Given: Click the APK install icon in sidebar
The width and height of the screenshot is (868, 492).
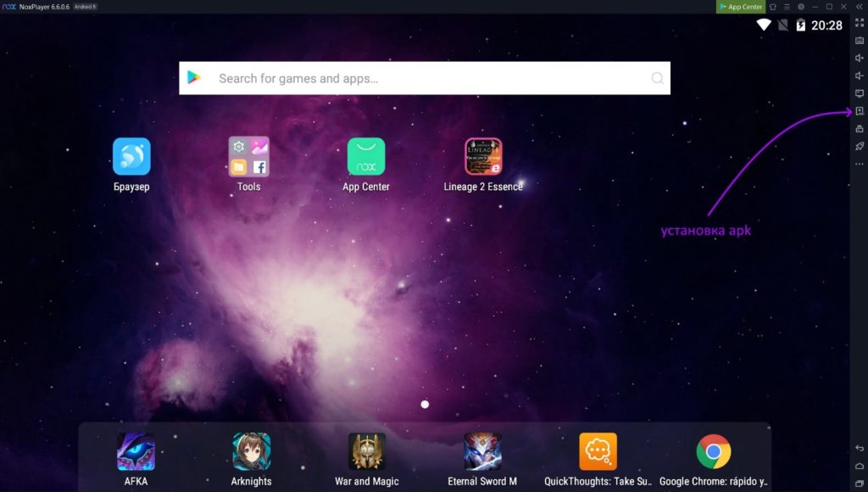Looking at the screenshot, I should point(859,111).
